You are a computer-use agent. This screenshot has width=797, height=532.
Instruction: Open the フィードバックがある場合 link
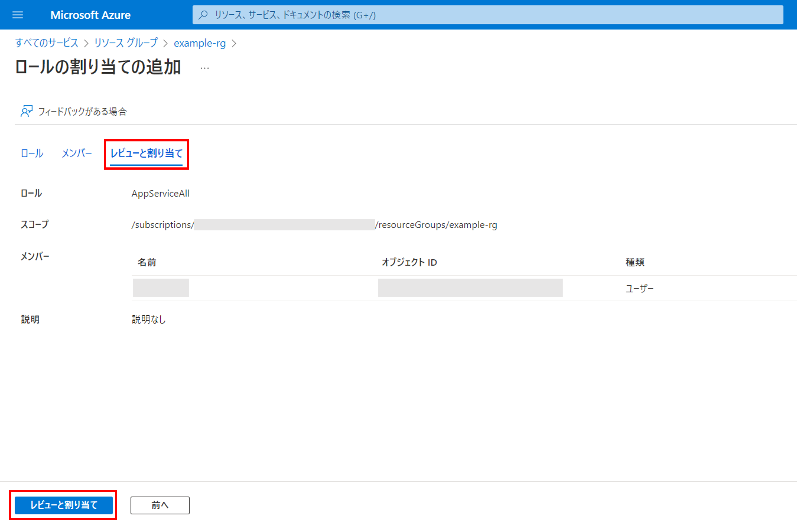83,111
